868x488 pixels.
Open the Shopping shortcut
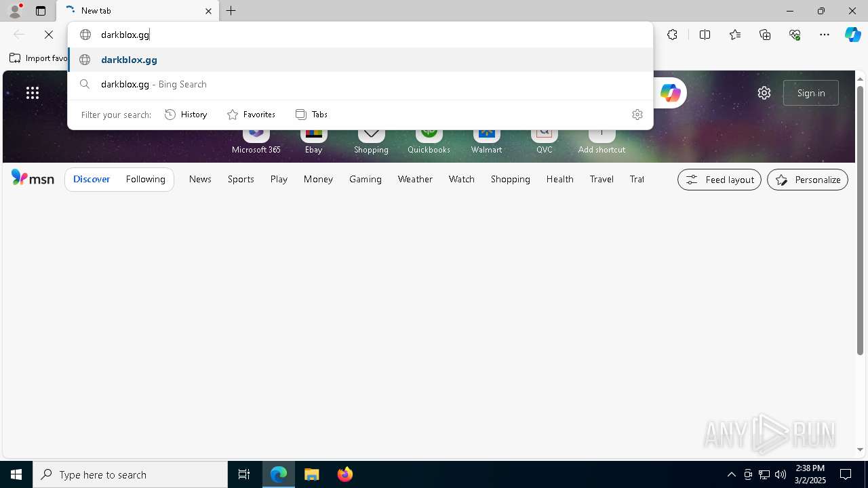(371, 142)
